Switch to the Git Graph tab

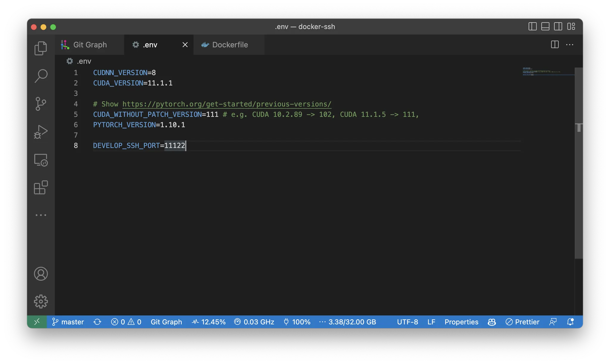tap(89, 45)
